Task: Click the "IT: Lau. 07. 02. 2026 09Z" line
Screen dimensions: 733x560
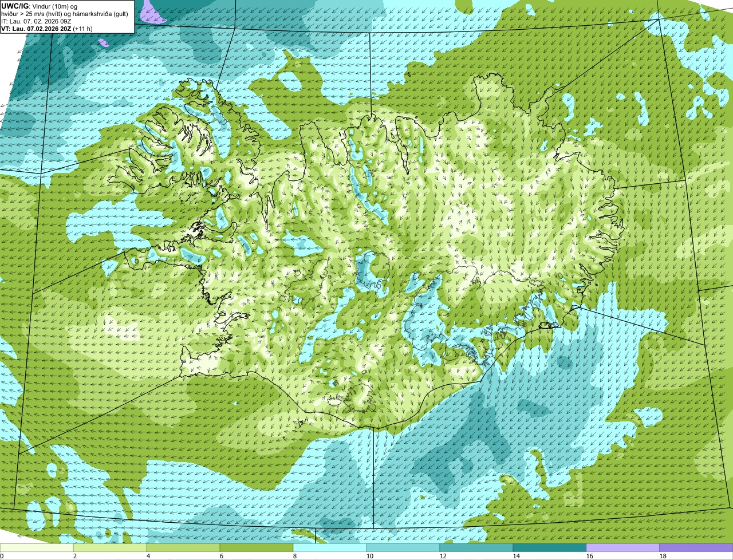Action: coord(37,21)
